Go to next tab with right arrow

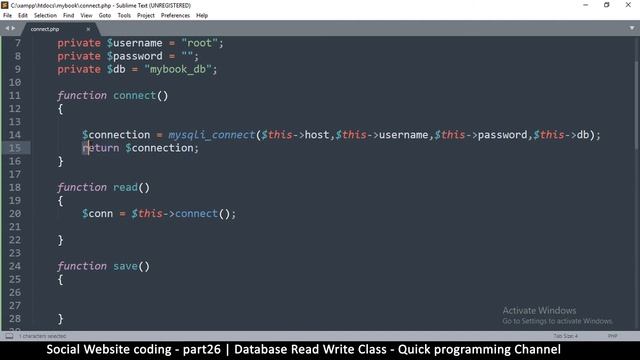[13, 28]
